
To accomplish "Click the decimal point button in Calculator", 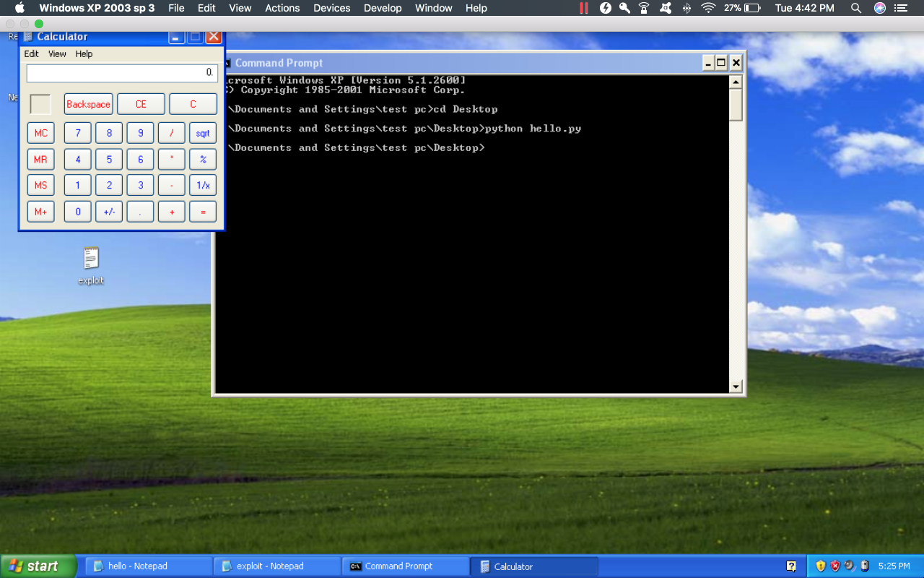I will pyautogui.click(x=140, y=212).
